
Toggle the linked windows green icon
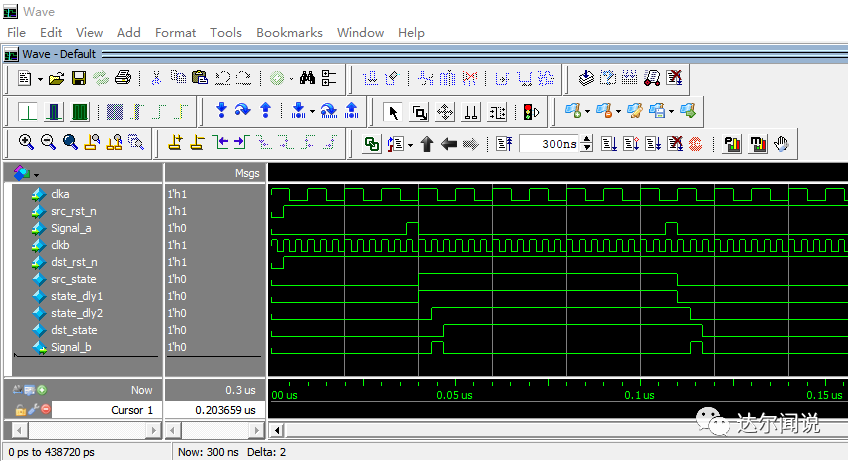click(372, 144)
